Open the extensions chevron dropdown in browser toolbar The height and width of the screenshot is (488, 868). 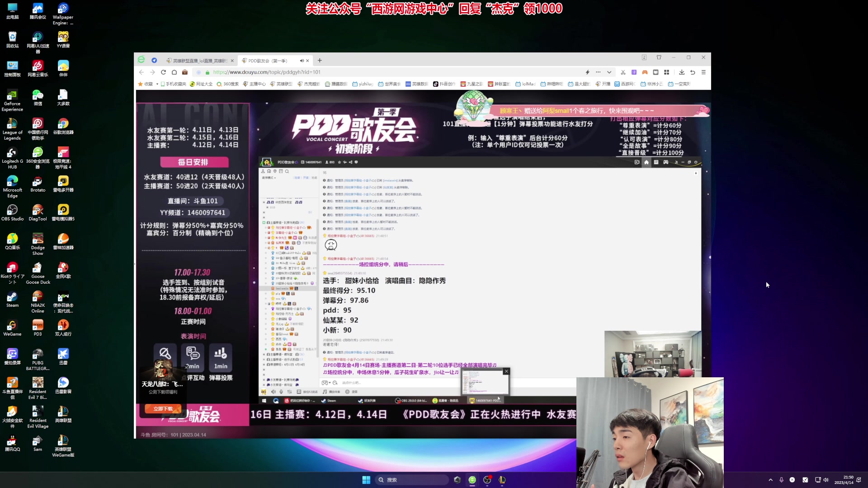[x=609, y=72]
